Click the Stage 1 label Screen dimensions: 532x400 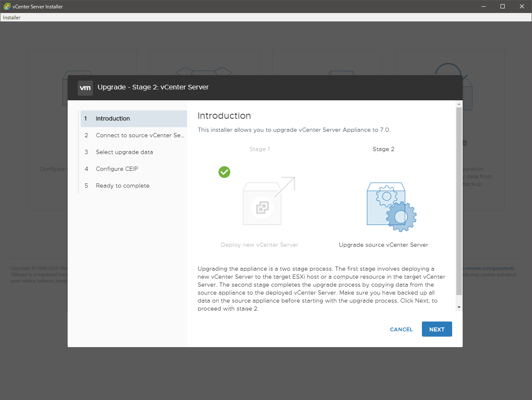[x=259, y=149]
